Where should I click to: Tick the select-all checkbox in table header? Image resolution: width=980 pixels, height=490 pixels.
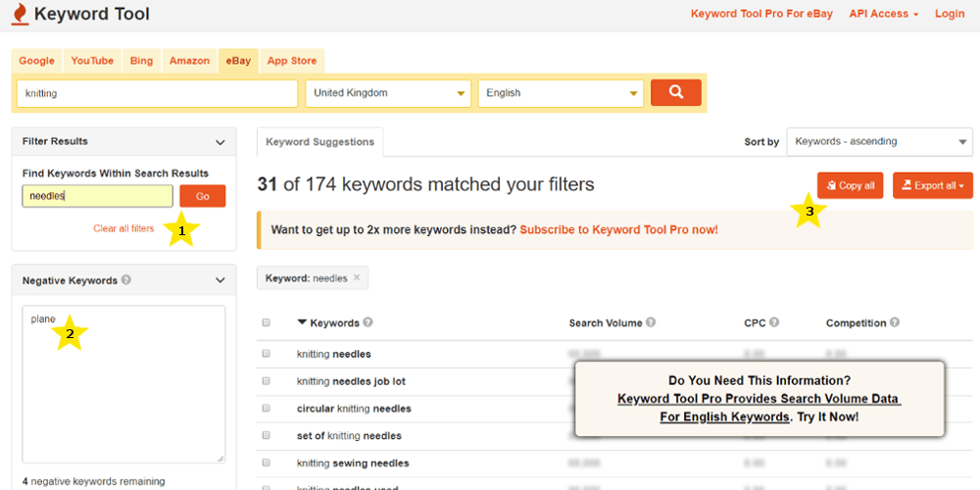(267, 323)
